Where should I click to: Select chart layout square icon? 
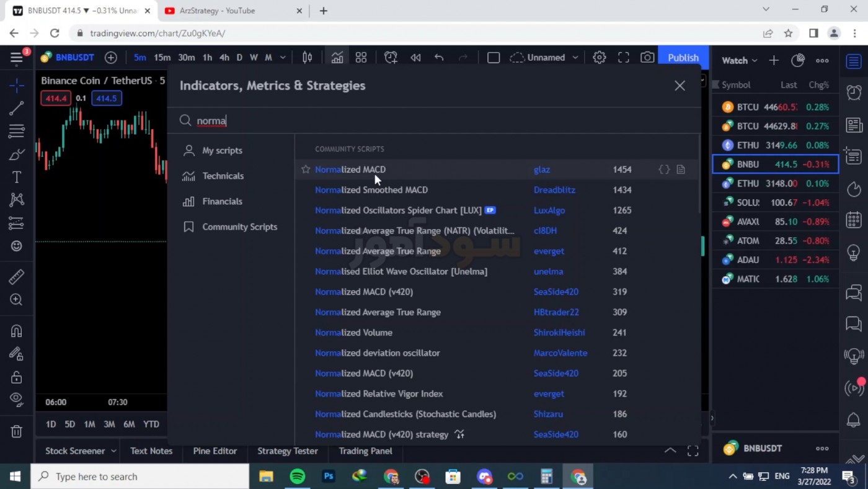click(494, 58)
